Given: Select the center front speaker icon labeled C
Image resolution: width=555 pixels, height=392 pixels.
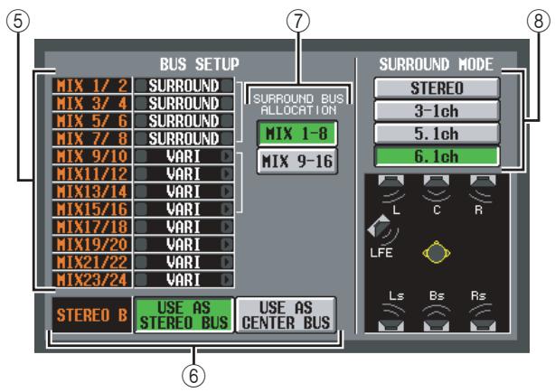Looking at the screenshot, I should [x=437, y=182].
